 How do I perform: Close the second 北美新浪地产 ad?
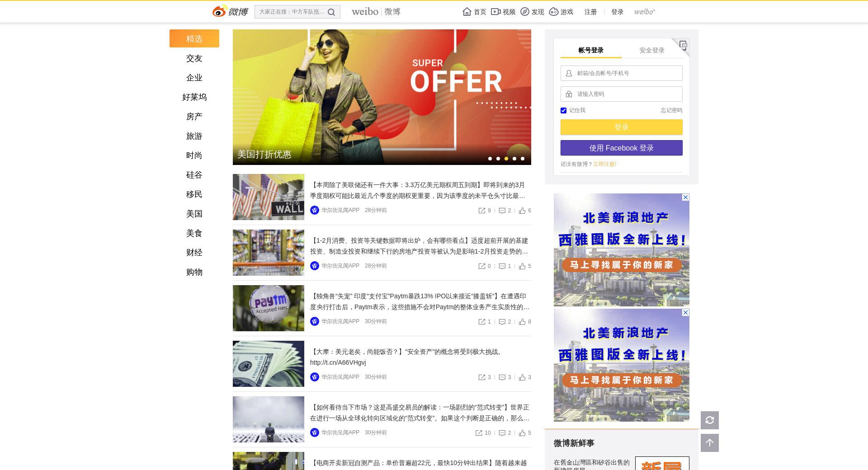(685, 312)
